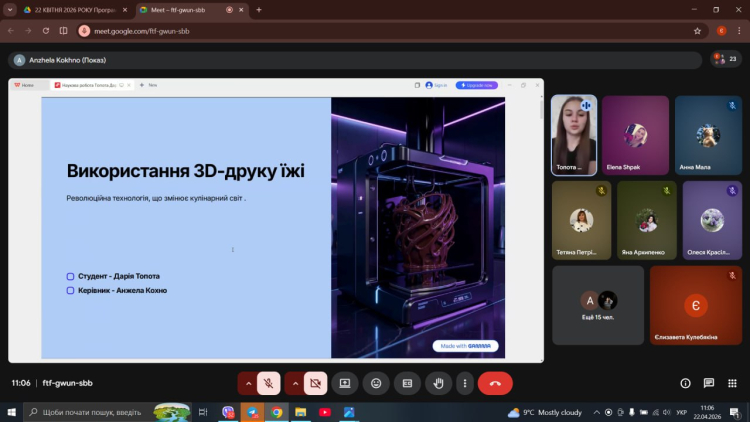This screenshot has height=422, width=750.
Task: Open the meeting details info icon
Action: coord(685,383)
